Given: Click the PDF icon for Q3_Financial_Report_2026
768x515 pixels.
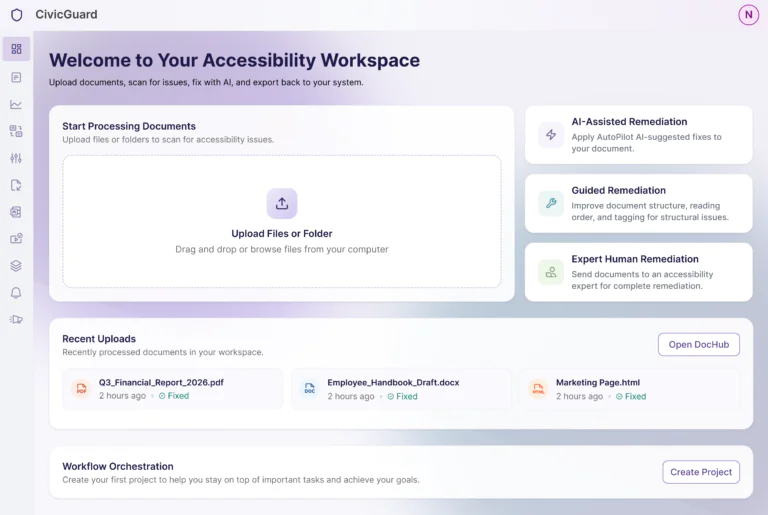Looking at the screenshot, I should 81,389.
